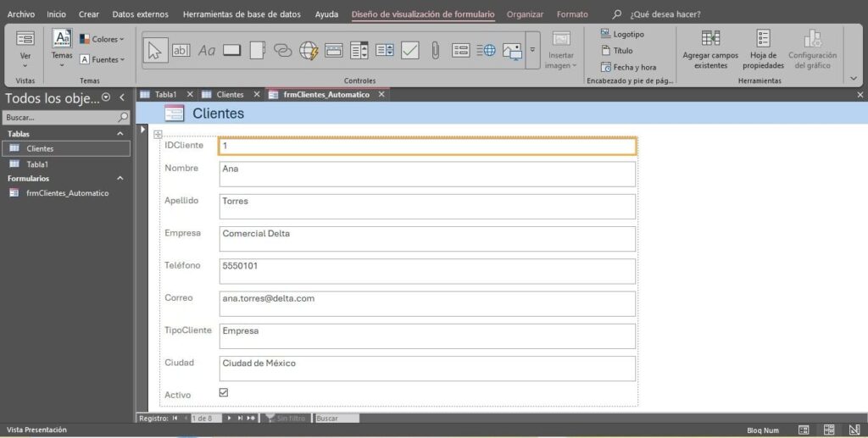Select the Button control
This screenshot has height=438, width=868.
point(232,51)
